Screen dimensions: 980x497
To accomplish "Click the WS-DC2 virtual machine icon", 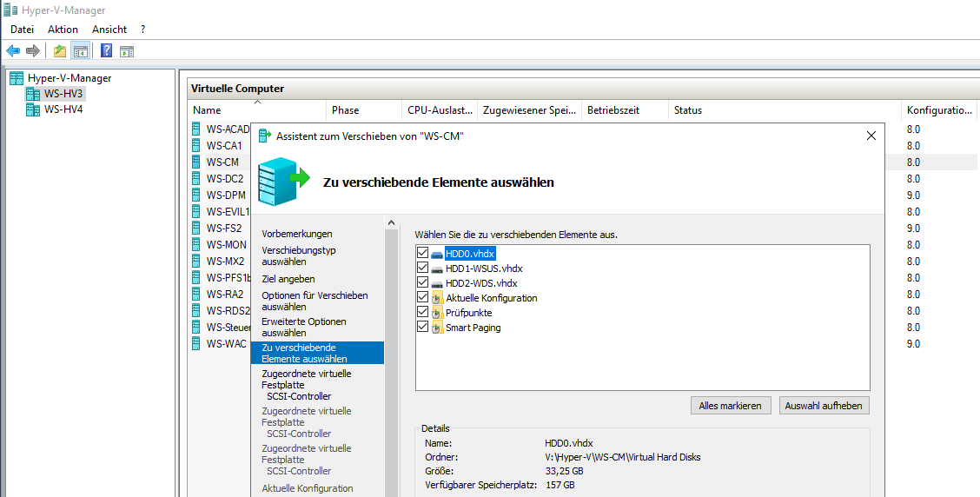I will click(x=196, y=178).
